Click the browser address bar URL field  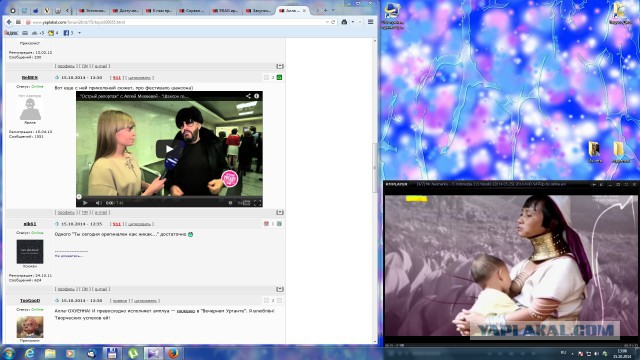[176, 22]
